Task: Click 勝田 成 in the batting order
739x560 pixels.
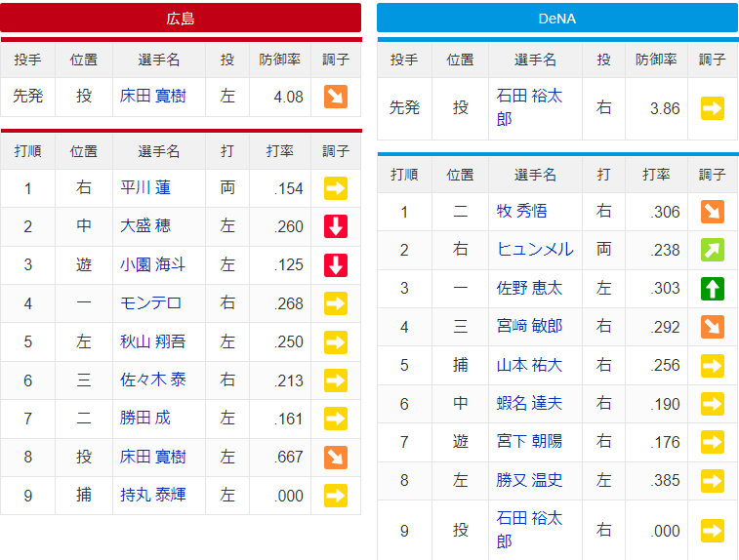Action: (145, 419)
